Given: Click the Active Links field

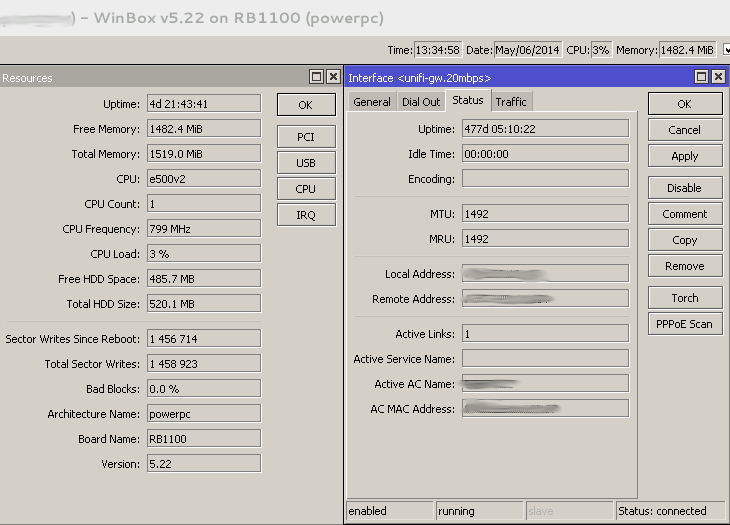Looking at the screenshot, I should pyautogui.click(x=545, y=334).
